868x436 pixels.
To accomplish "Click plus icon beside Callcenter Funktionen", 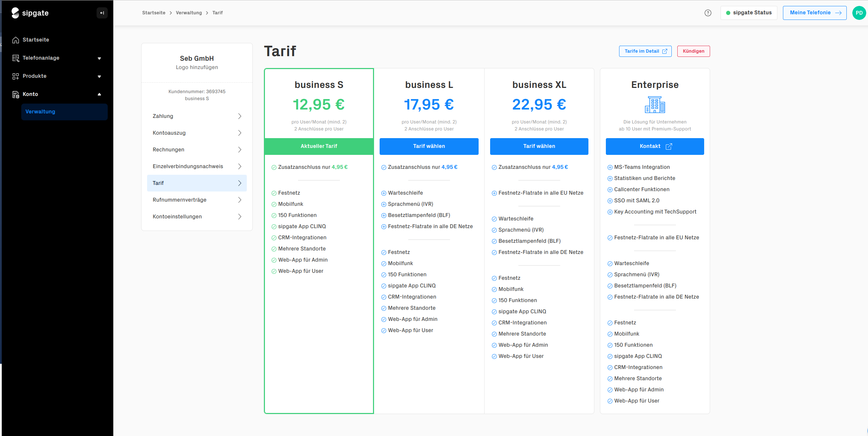I will coord(610,190).
